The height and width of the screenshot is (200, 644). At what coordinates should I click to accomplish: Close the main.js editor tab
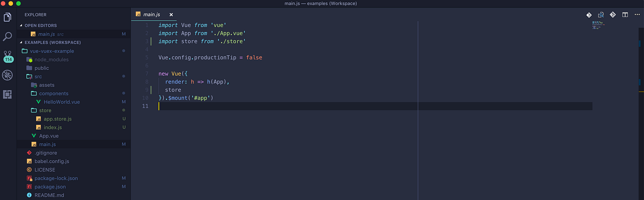[x=171, y=15]
